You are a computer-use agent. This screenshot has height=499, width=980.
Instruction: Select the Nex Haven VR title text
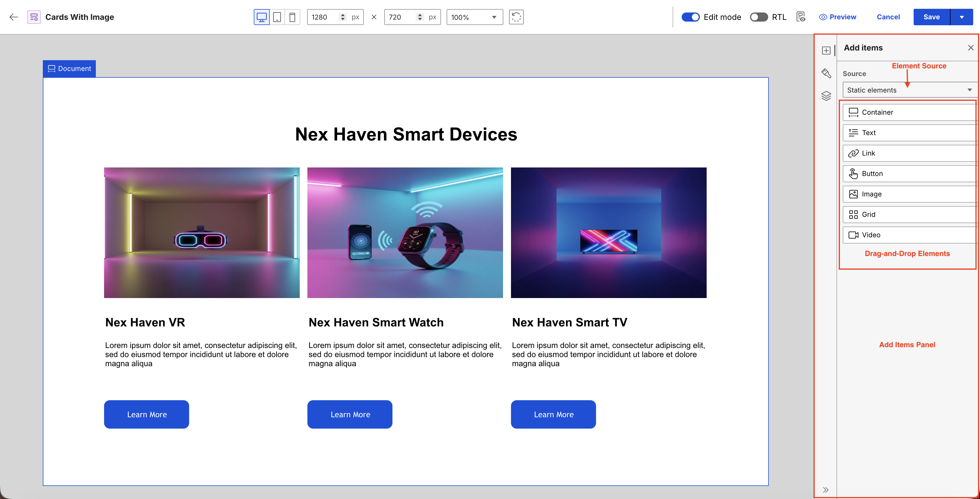tap(145, 322)
